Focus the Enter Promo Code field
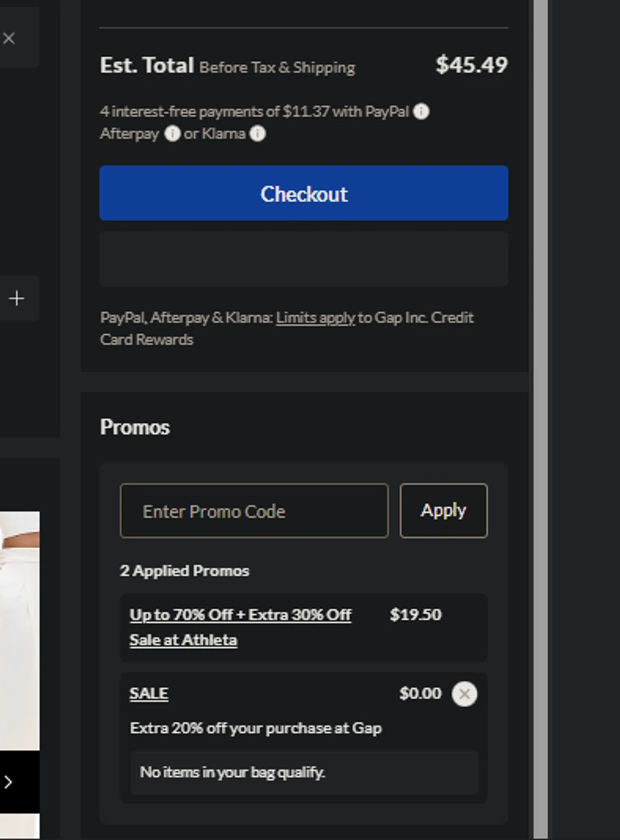Screen dimensions: 620x840 (x=254, y=511)
